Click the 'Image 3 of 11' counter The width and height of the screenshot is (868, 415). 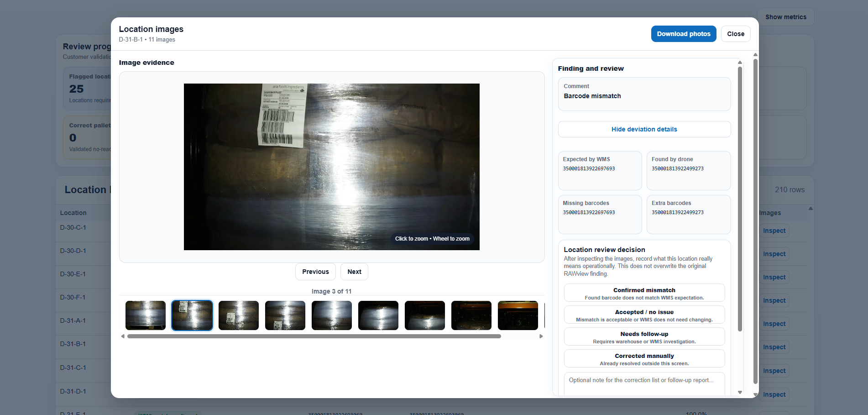332,291
